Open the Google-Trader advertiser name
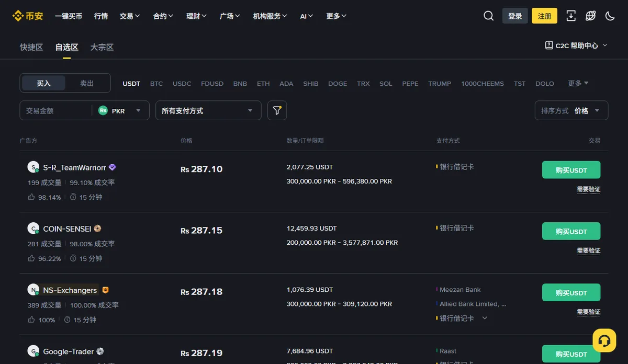This screenshot has width=628, height=364. pos(68,351)
